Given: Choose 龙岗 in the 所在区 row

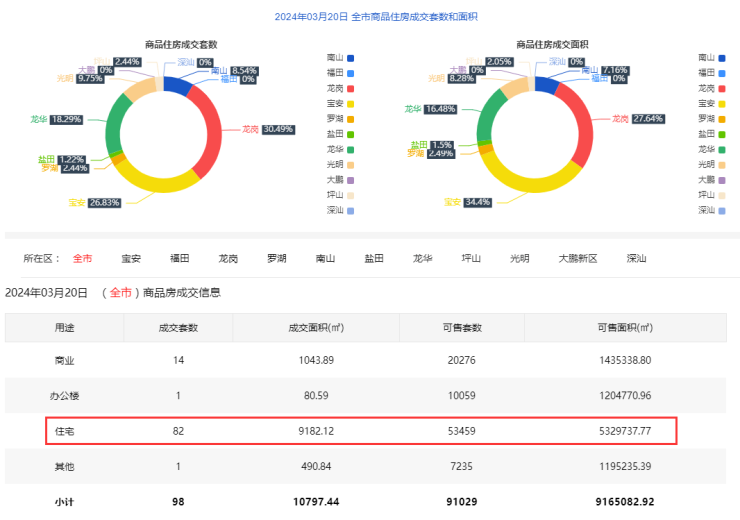Looking at the screenshot, I should pos(228,258).
